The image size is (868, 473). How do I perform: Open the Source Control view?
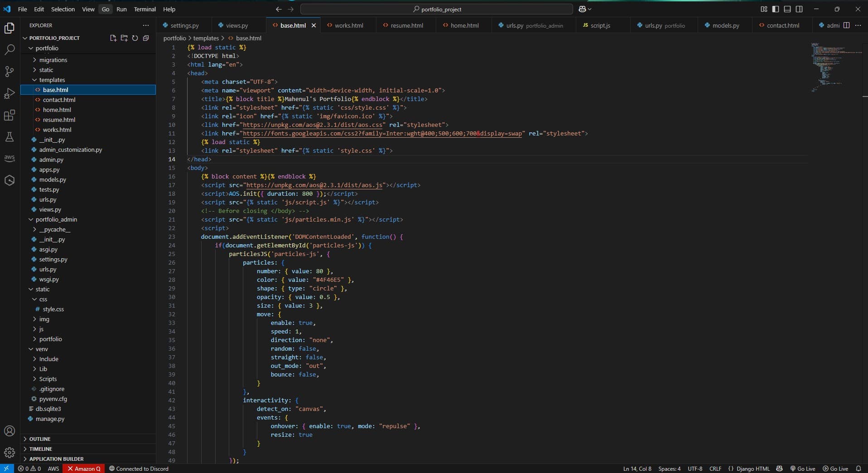point(10,71)
